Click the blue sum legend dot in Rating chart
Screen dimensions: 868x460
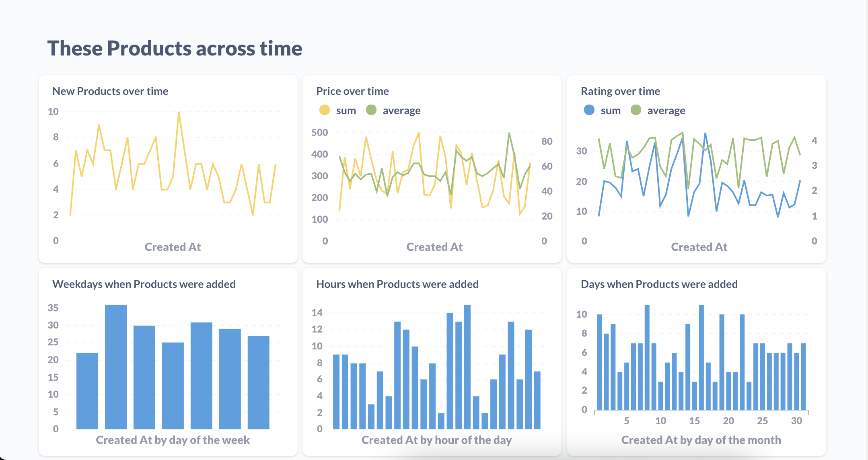tap(589, 110)
